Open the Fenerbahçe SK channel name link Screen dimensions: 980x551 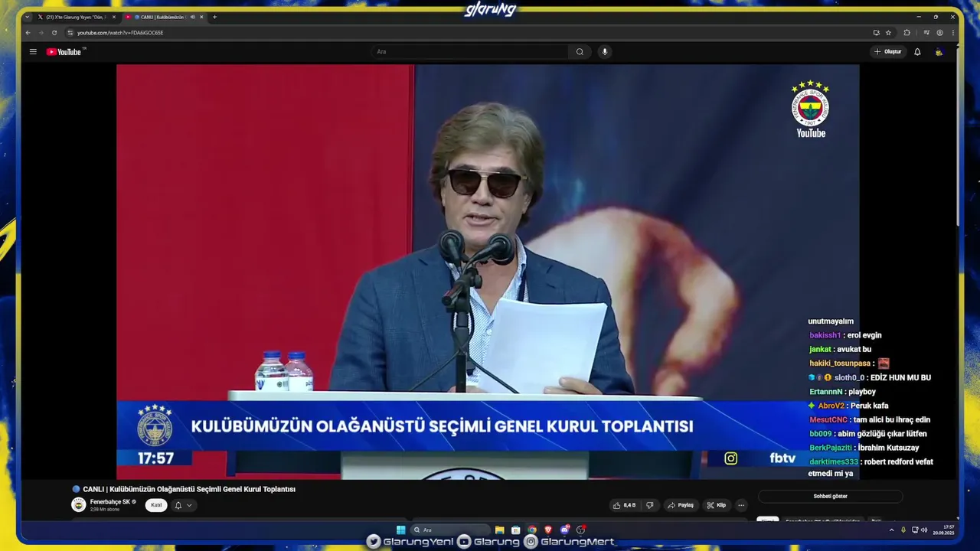110,502
